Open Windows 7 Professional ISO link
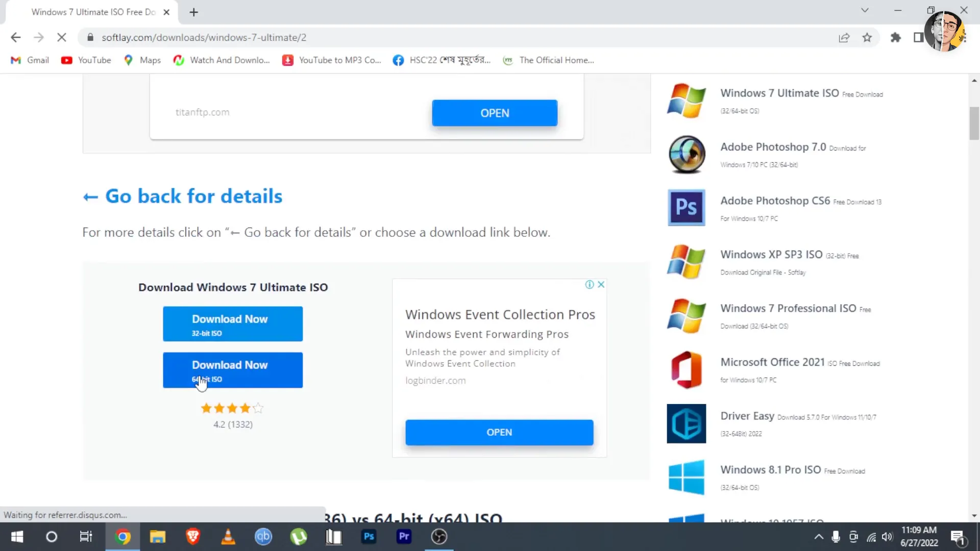Image resolution: width=980 pixels, height=551 pixels. click(788, 309)
